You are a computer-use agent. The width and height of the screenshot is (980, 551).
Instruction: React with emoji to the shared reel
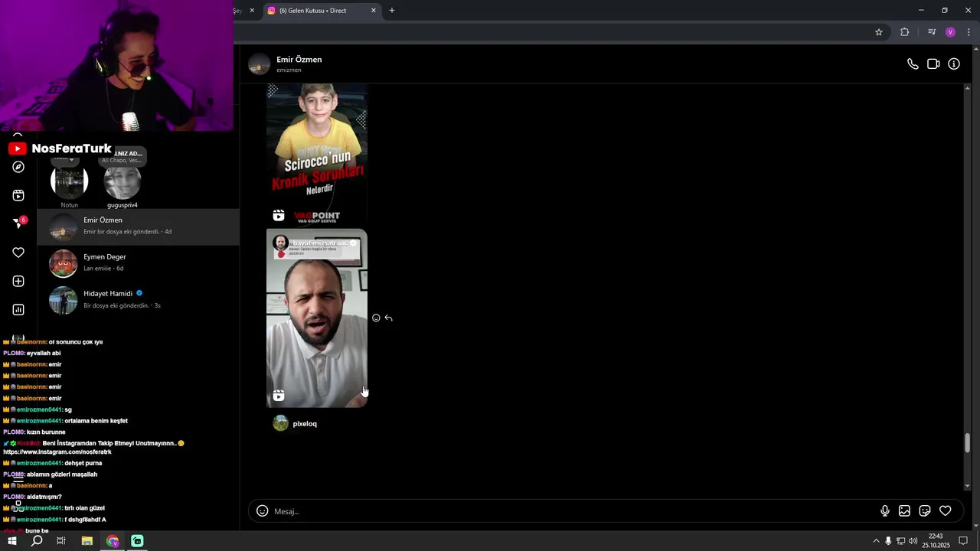(x=376, y=318)
